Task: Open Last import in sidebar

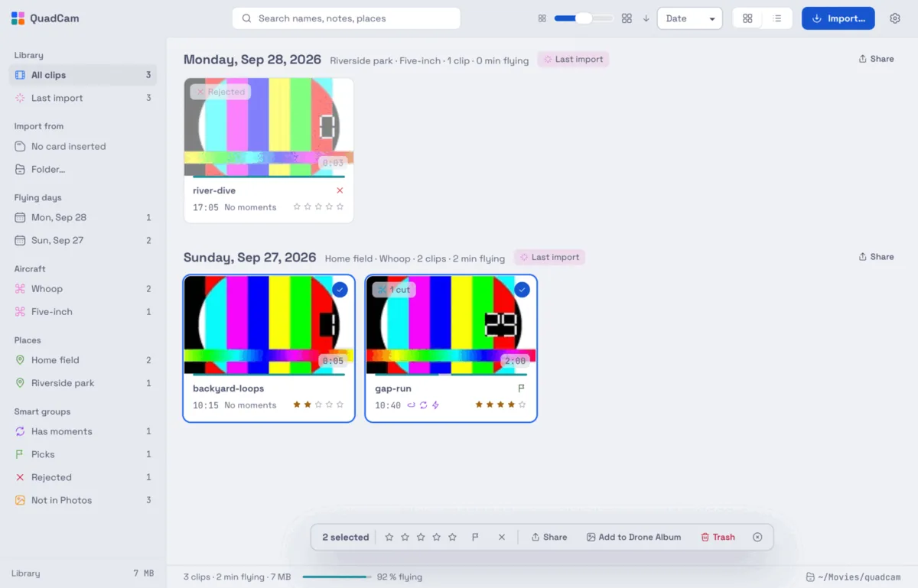Action: tap(83, 98)
